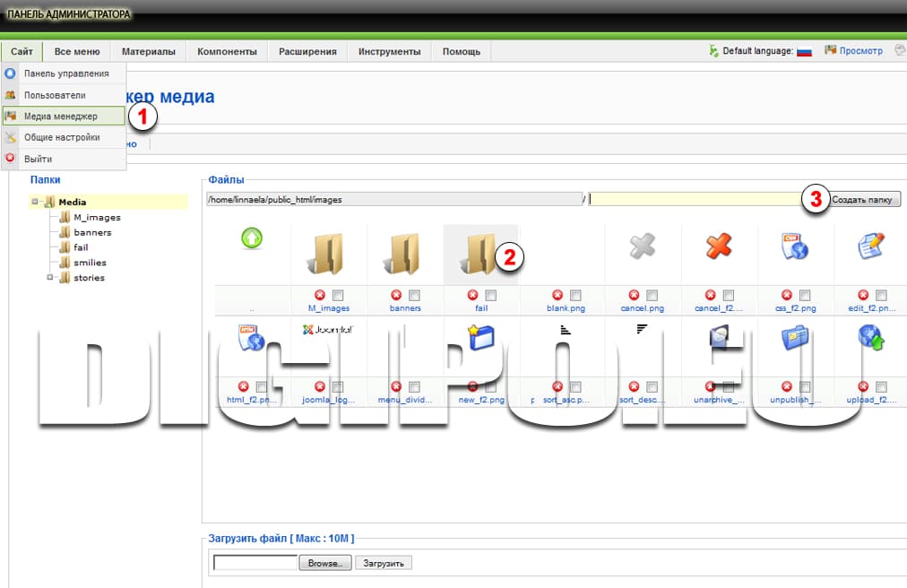The image size is (907, 588).
Task: Expand the stories folder in tree
Action: click(49, 278)
